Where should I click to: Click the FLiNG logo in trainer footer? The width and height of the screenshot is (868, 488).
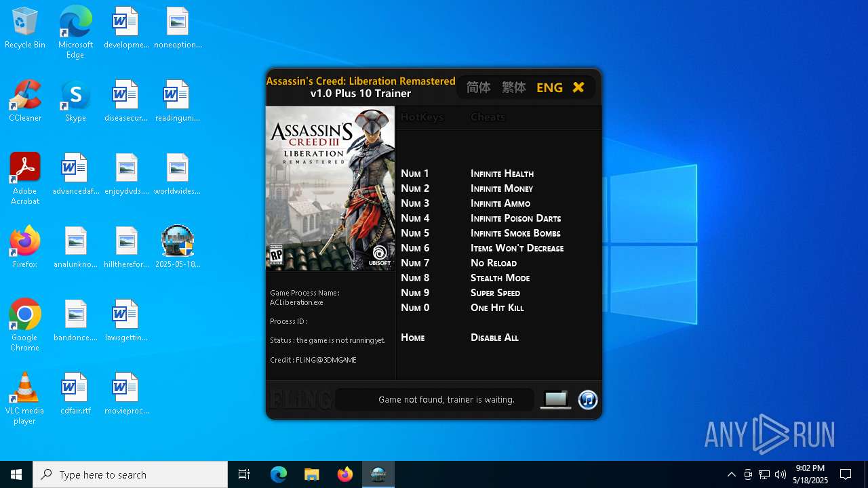(301, 400)
